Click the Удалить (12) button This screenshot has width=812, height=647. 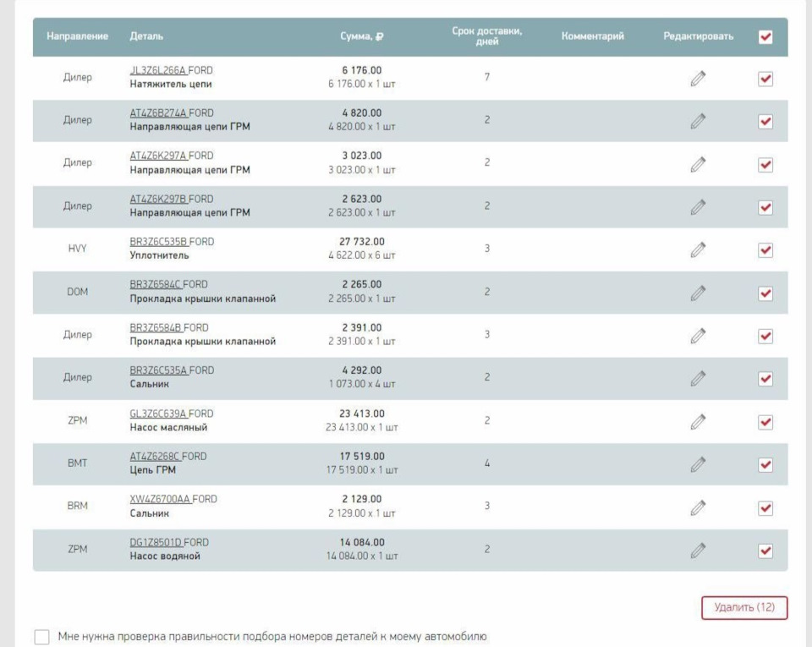click(743, 607)
